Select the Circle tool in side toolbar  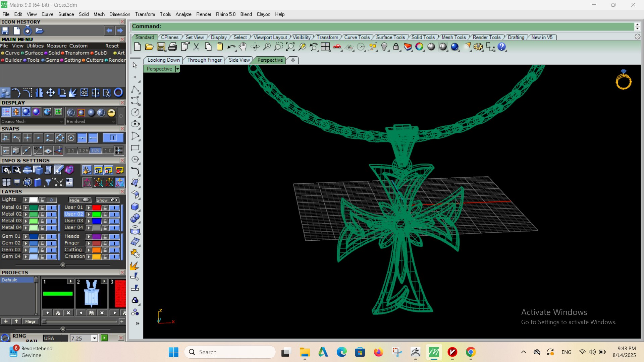135,112
